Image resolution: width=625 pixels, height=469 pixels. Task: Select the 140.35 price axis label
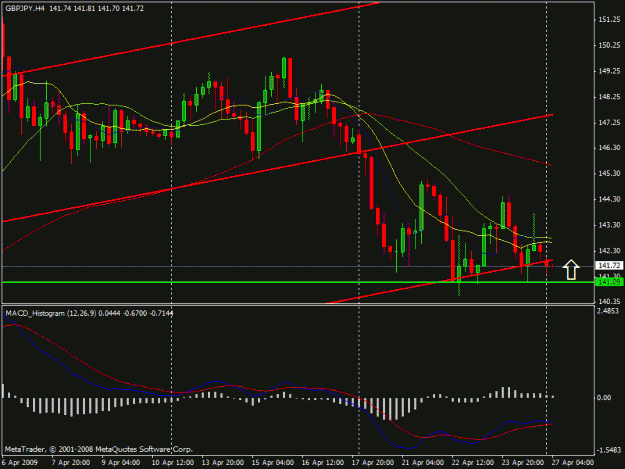[x=609, y=301]
